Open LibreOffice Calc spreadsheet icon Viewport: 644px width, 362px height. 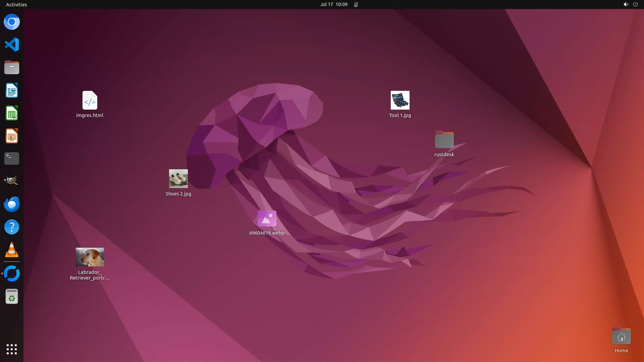[12, 113]
